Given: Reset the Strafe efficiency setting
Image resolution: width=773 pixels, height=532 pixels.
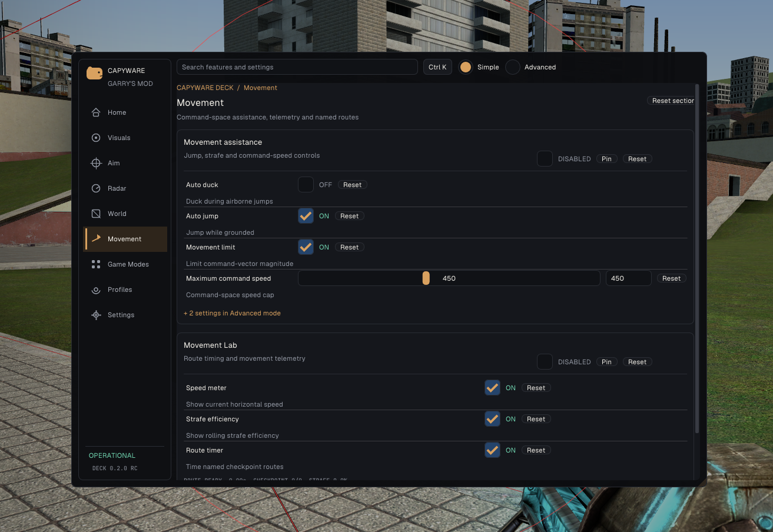Looking at the screenshot, I should [x=536, y=419].
